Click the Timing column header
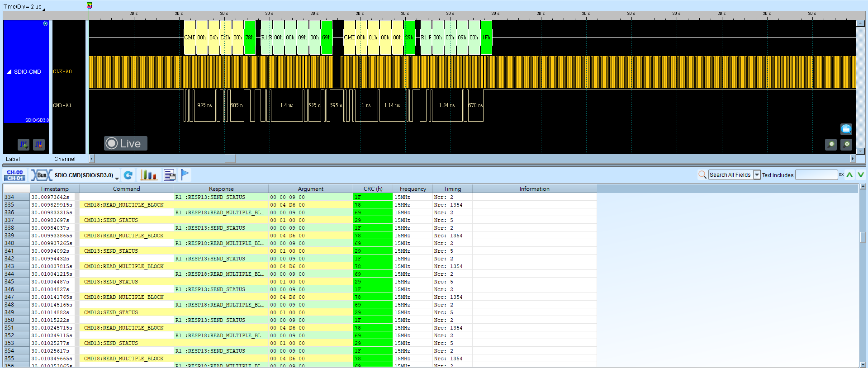 (x=452, y=189)
